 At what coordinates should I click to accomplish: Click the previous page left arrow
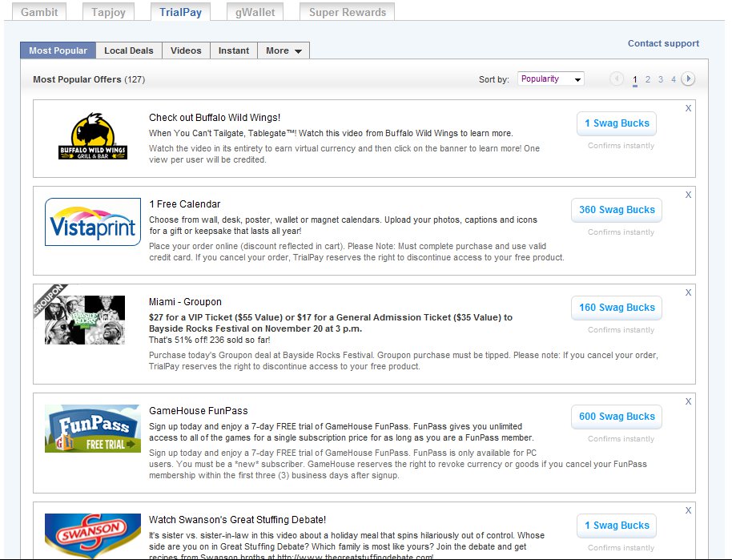tap(617, 79)
